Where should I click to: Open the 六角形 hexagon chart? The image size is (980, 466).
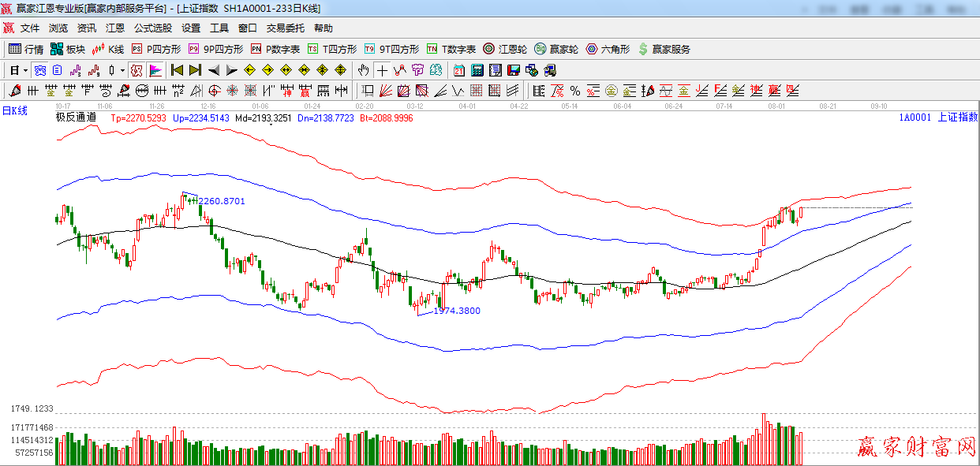pyautogui.click(x=608, y=49)
